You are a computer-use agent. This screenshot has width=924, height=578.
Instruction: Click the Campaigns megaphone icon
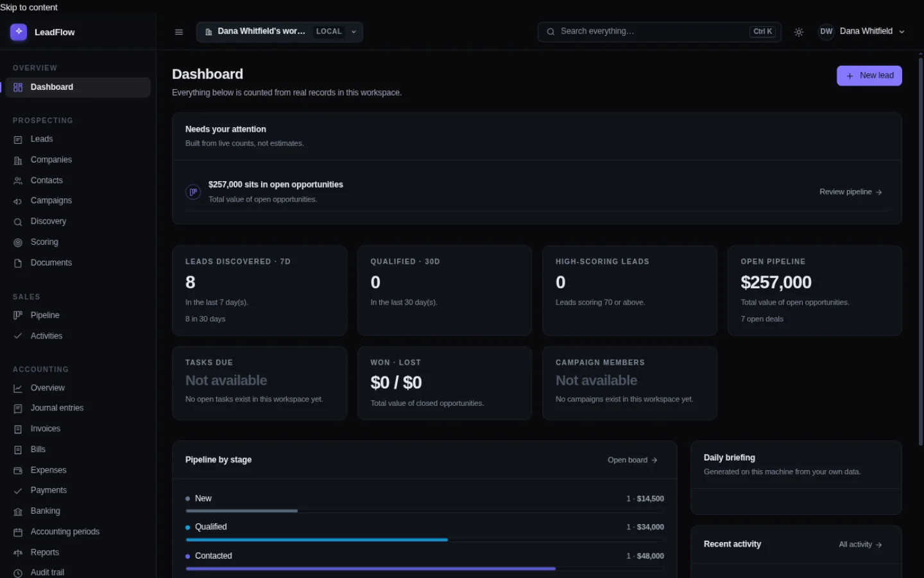[18, 201]
